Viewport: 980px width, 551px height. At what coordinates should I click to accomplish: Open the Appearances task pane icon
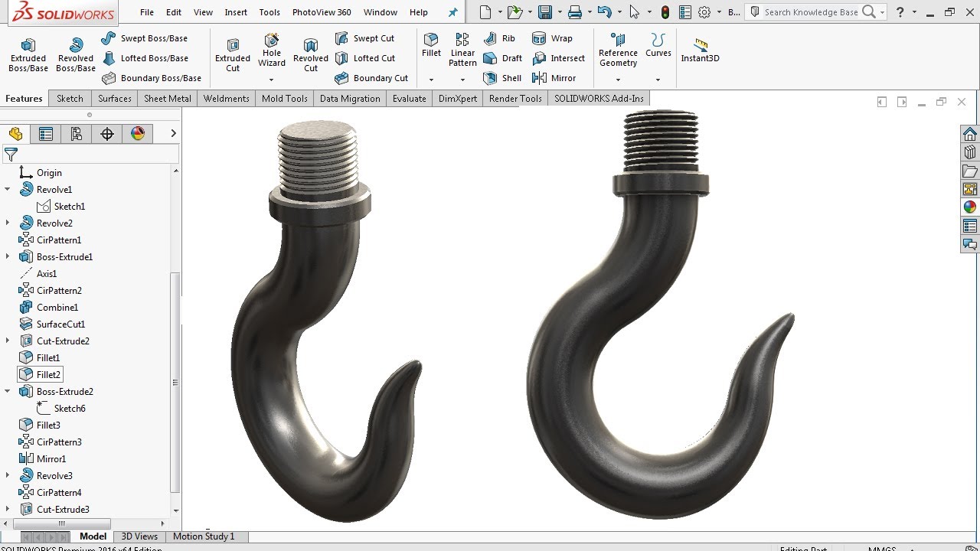click(x=970, y=207)
